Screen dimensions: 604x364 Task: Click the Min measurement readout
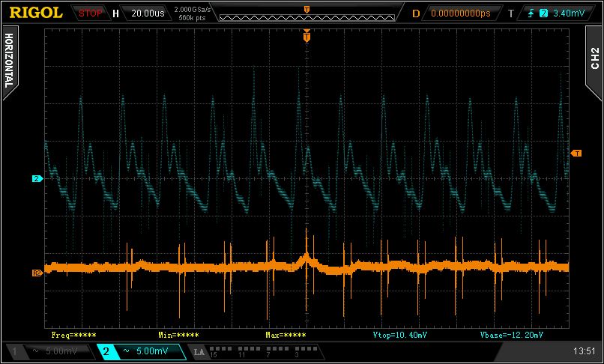[178, 335]
